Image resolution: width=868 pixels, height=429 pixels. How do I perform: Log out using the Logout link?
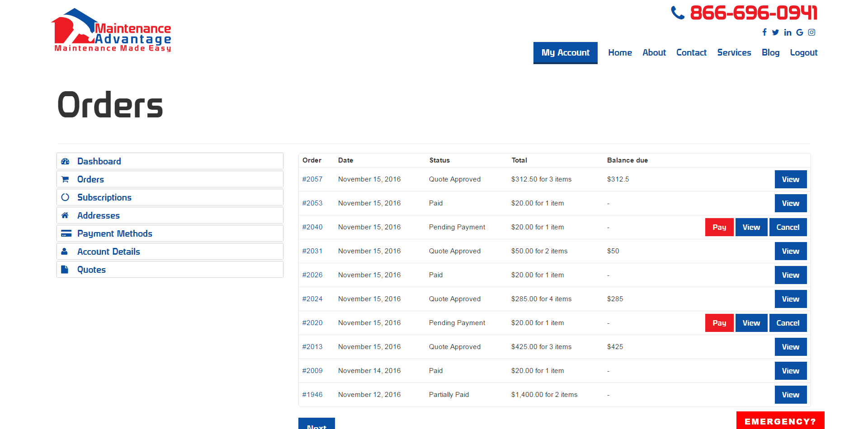(804, 53)
